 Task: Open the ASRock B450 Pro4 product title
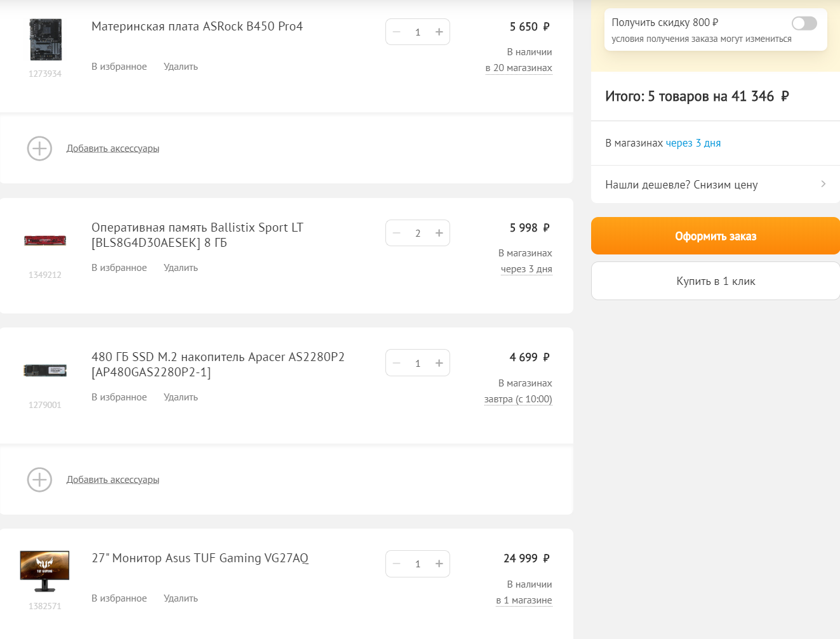pyautogui.click(x=197, y=27)
